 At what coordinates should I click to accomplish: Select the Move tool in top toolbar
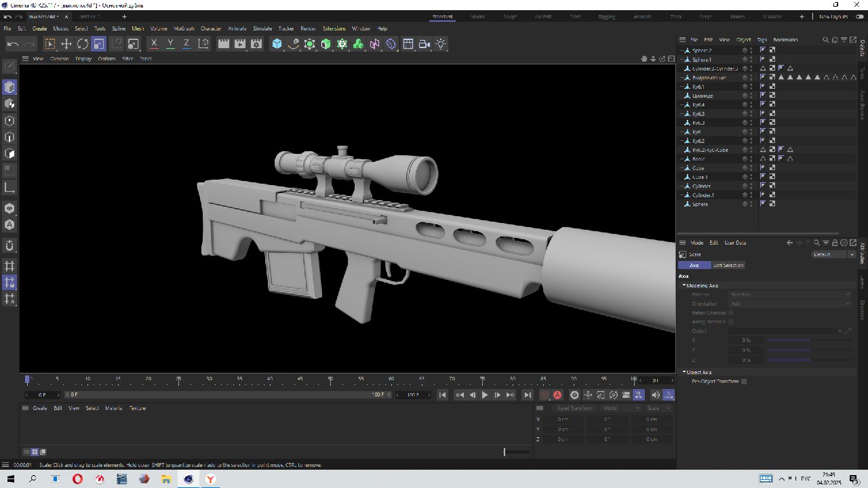pos(66,44)
